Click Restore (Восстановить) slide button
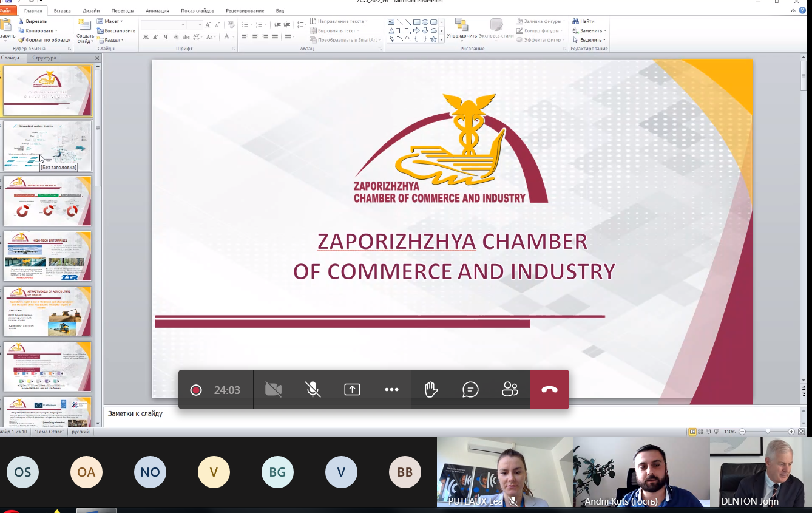This screenshot has width=812, height=513. click(116, 30)
